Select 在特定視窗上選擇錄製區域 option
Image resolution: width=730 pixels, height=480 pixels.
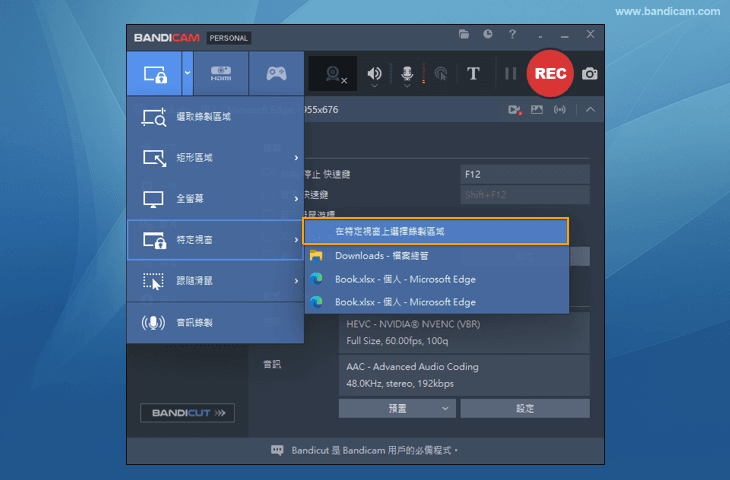coord(436,231)
